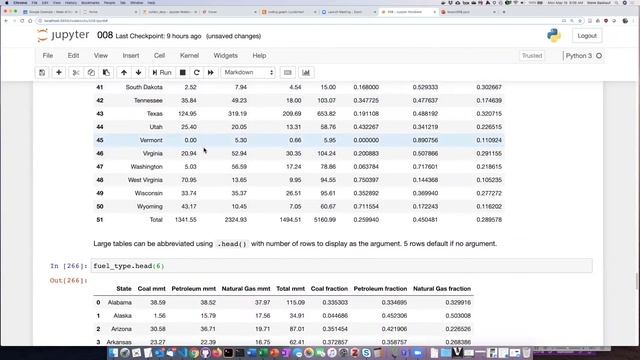Viewport: 640px width, 360px height.
Task: Rename the notebook titled 008
Action: pos(105,36)
